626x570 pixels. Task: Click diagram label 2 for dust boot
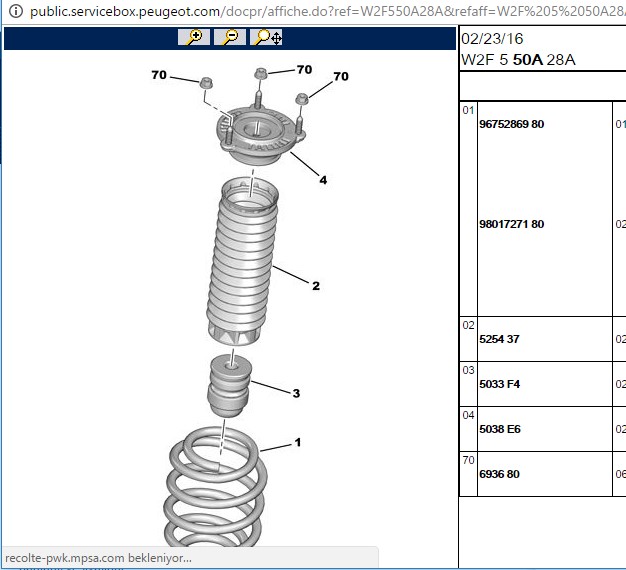pos(316,286)
